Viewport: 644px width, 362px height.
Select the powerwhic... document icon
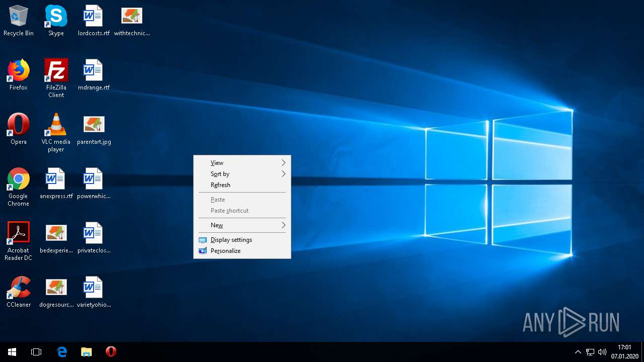[x=94, y=184]
